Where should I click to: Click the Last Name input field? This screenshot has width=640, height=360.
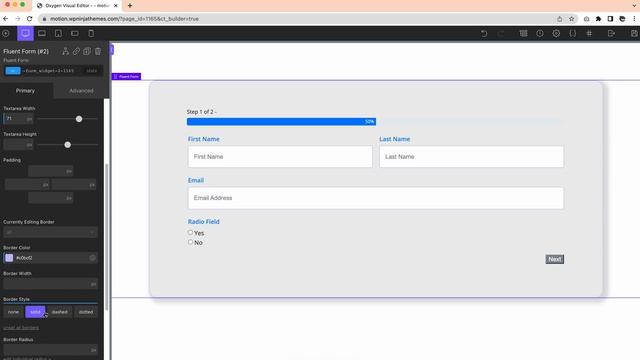471,157
